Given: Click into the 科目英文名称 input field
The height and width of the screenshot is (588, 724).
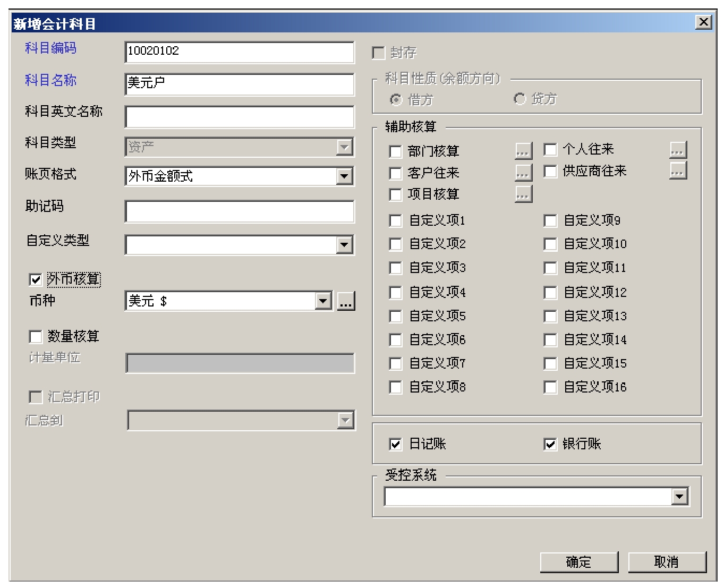Looking at the screenshot, I should [239, 117].
